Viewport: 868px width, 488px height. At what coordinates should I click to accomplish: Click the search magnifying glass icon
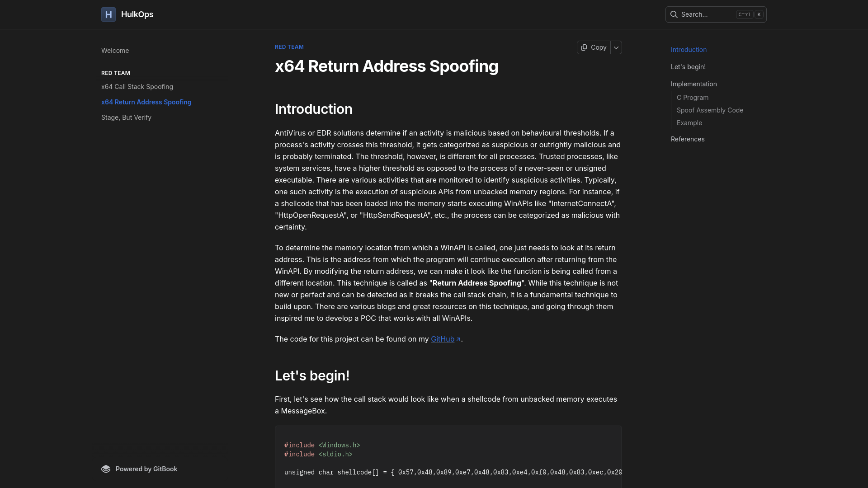pyautogui.click(x=674, y=14)
